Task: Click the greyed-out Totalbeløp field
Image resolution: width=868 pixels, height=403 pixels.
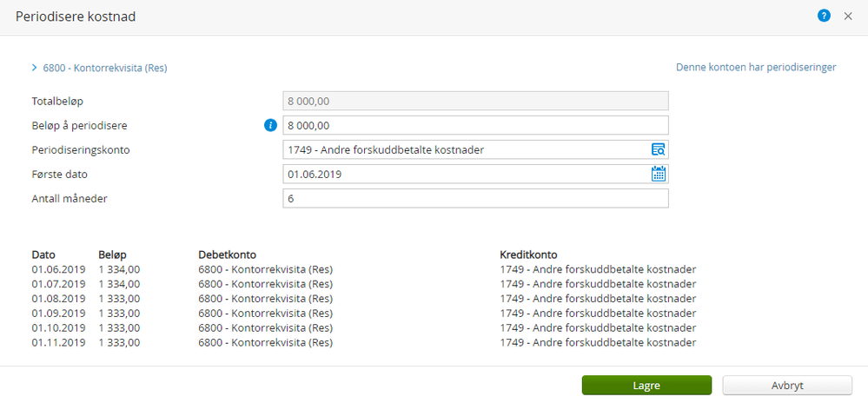Action: (475, 101)
